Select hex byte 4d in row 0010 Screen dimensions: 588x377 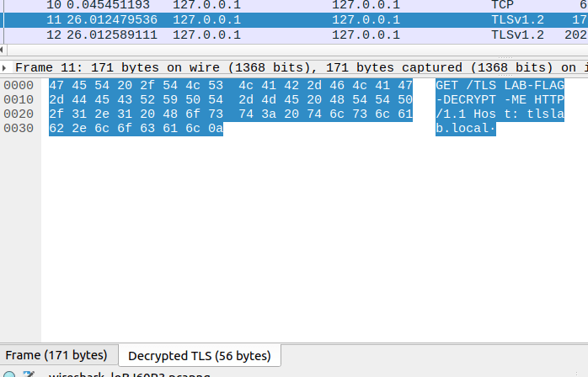click(x=269, y=99)
